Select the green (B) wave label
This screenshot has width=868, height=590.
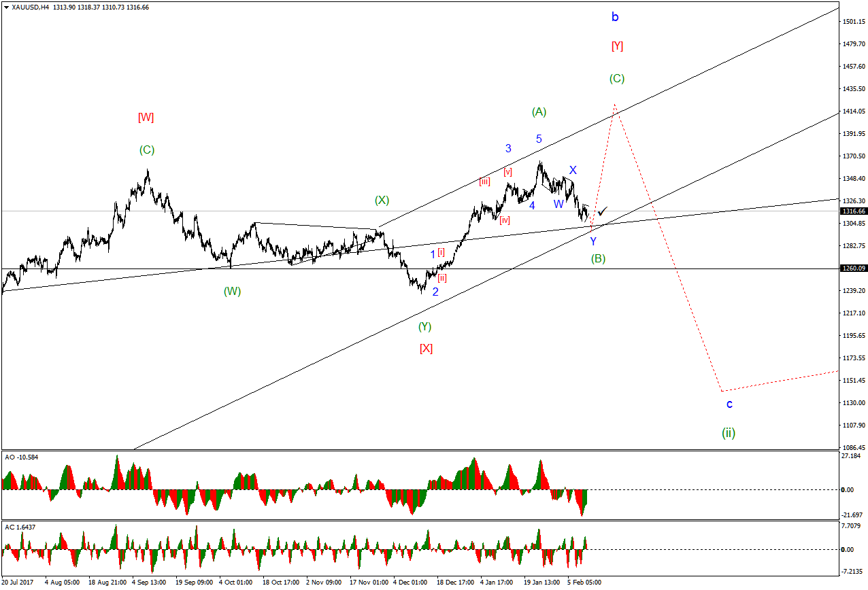click(598, 259)
